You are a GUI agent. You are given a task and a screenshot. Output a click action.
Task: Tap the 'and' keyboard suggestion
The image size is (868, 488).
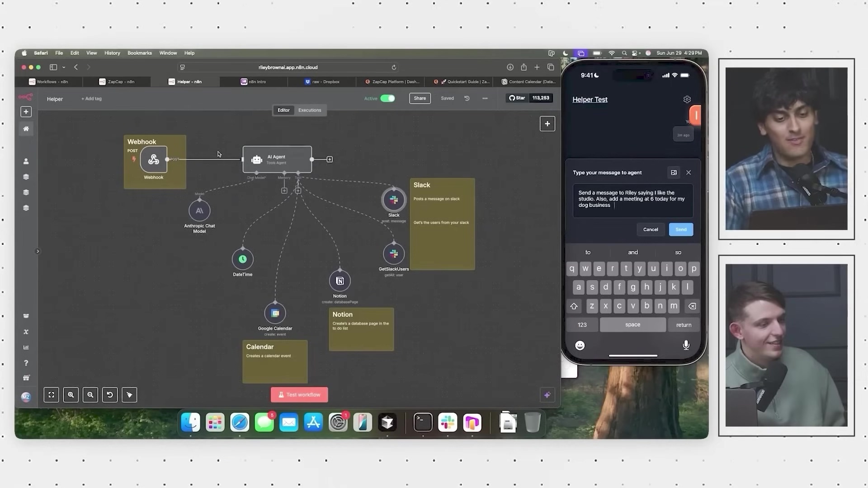point(633,252)
